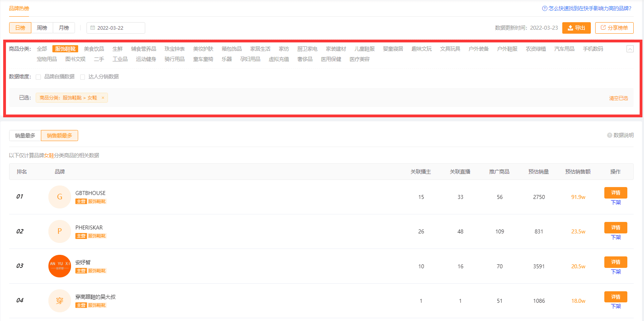Select 童车童椅 category
Screen dimensions: 644x321
pyautogui.click(x=203, y=59)
